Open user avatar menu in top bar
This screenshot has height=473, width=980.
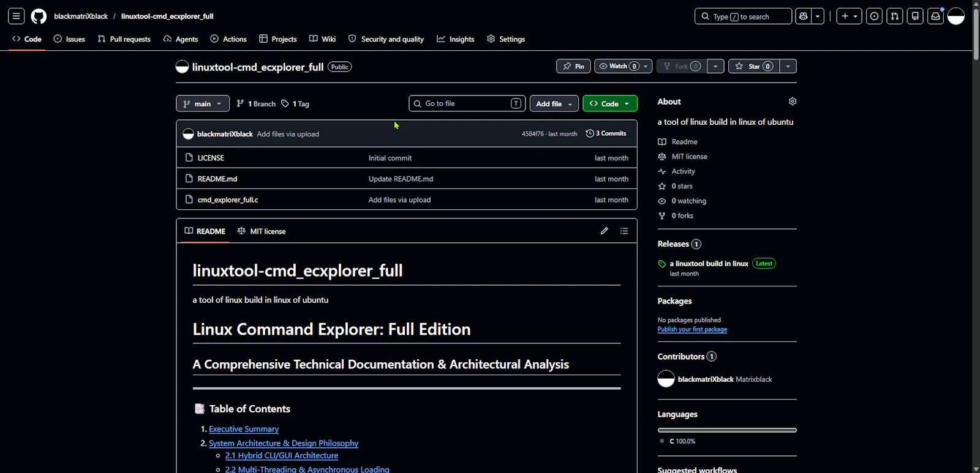point(956,17)
